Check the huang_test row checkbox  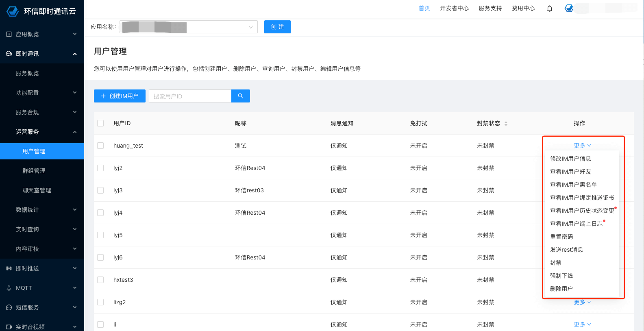coord(100,146)
